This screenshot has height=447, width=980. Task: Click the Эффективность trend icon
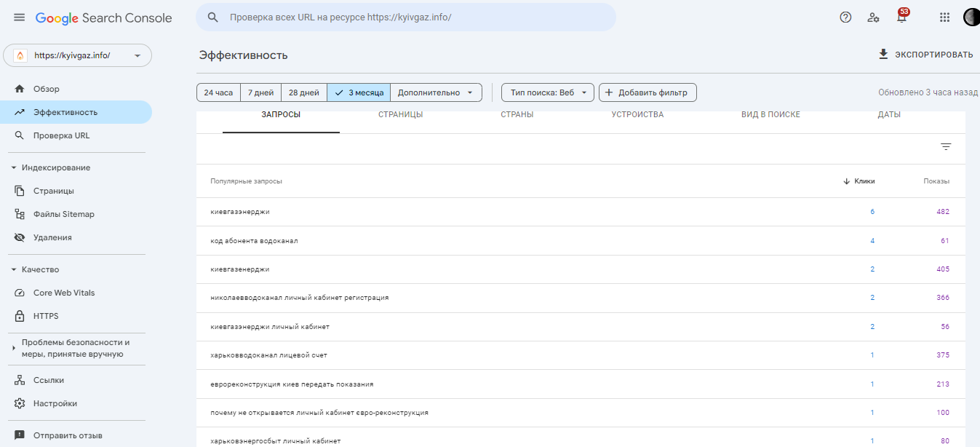coord(20,112)
